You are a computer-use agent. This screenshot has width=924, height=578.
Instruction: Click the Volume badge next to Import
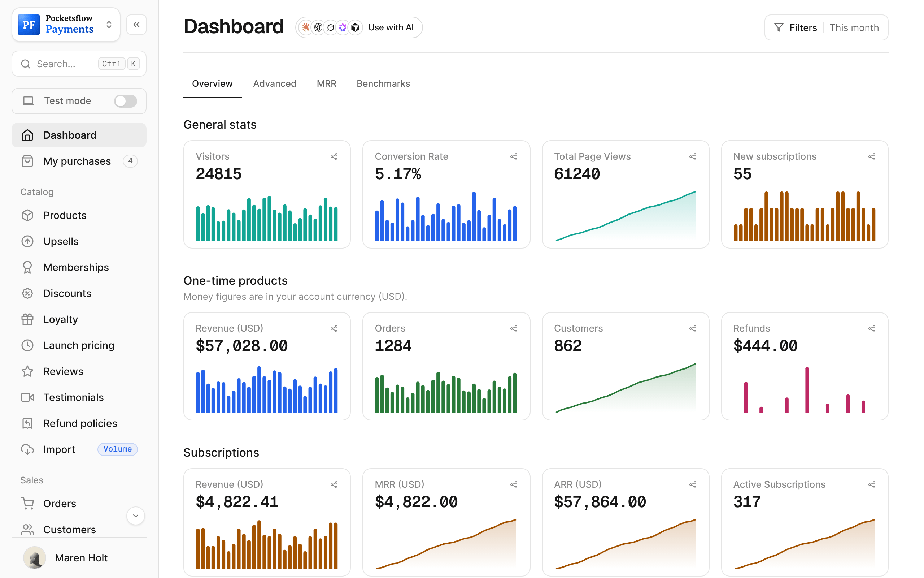tap(118, 449)
